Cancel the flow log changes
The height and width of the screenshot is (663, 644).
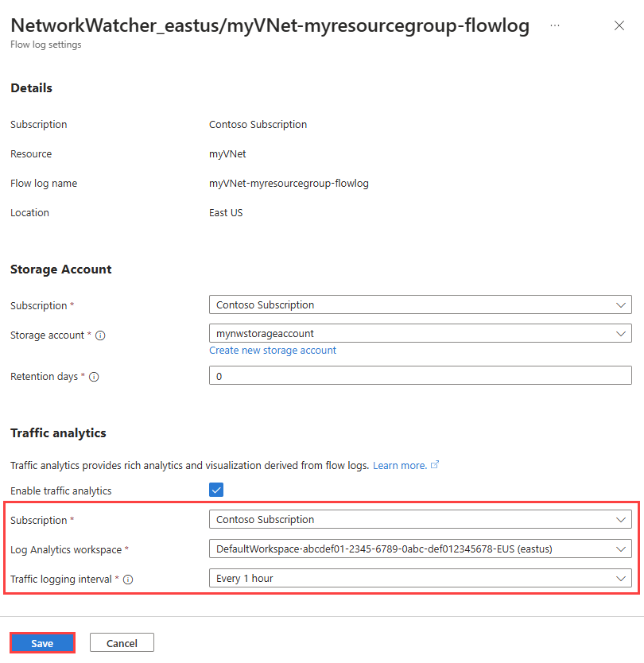[122, 642]
